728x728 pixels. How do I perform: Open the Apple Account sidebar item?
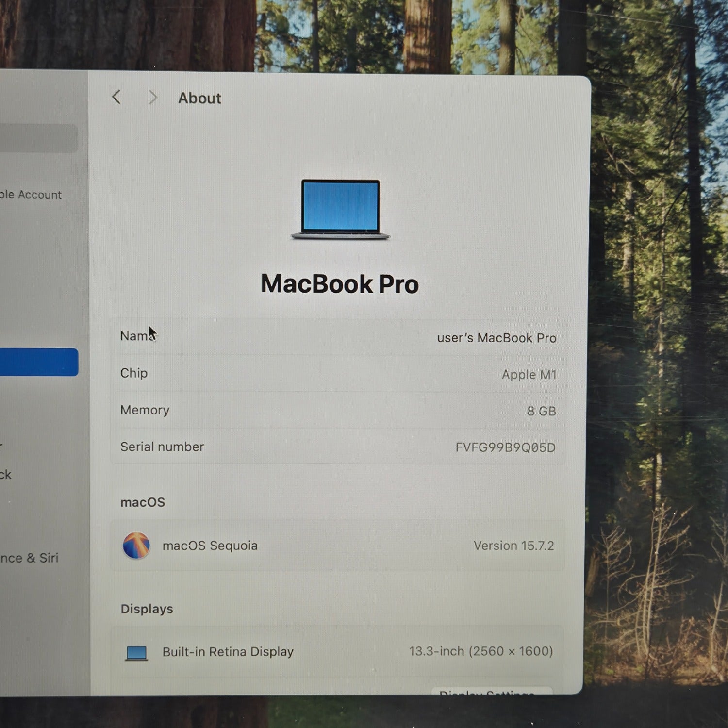[x=31, y=195]
